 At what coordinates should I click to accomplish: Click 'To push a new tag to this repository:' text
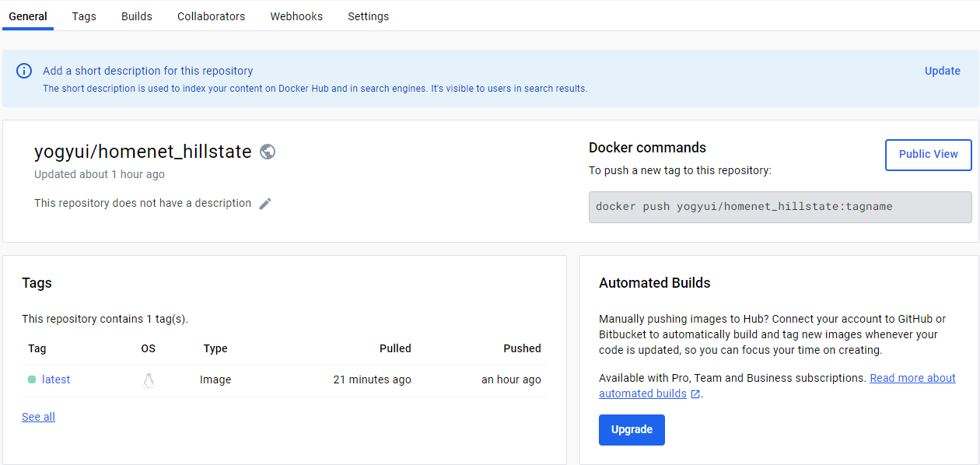pos(680,170)
